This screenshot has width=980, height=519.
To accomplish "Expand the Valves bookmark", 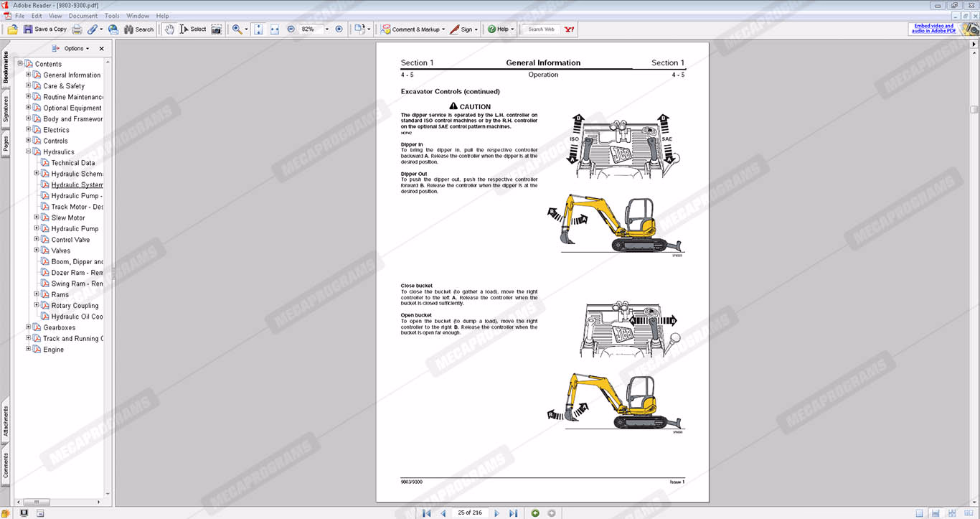I will click(x=37, y=250).
